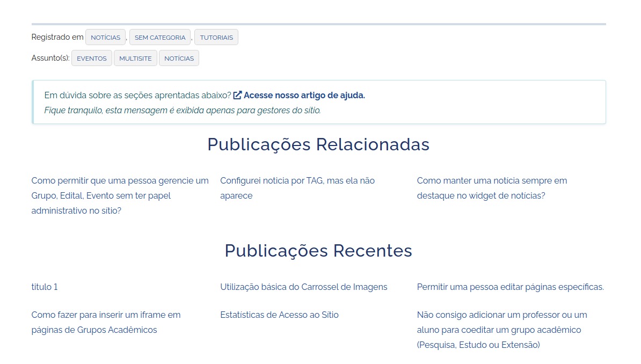Click the external-link icon beside the help article
This screenshot has height=364, width=641.
click(x=237, y=95)
